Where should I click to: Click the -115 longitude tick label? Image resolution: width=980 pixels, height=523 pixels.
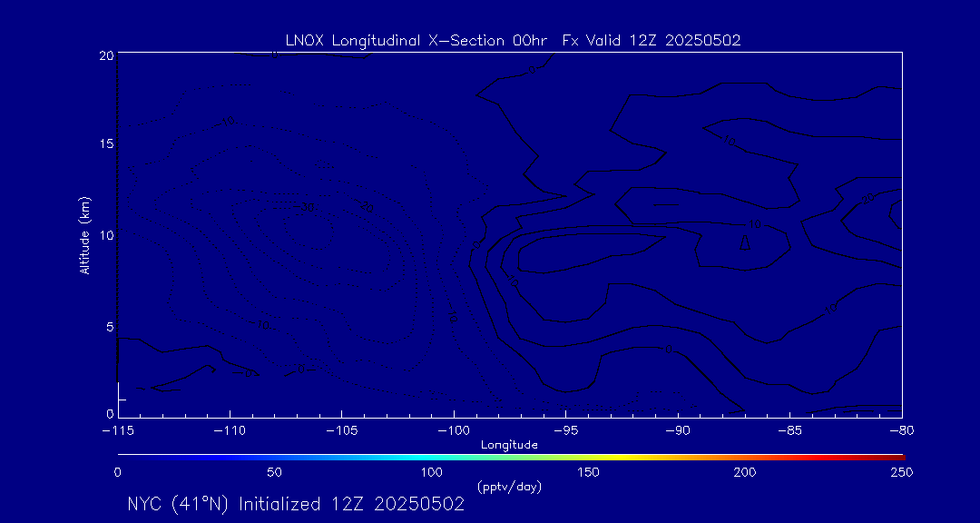[x=118, y=431]
